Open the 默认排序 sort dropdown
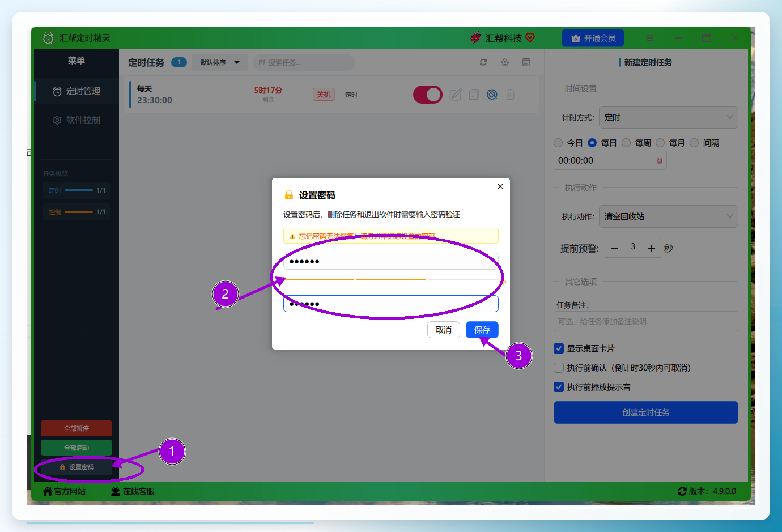Viewport: 782px width, 532px height. pyautogui.click(x=220, y=62)
